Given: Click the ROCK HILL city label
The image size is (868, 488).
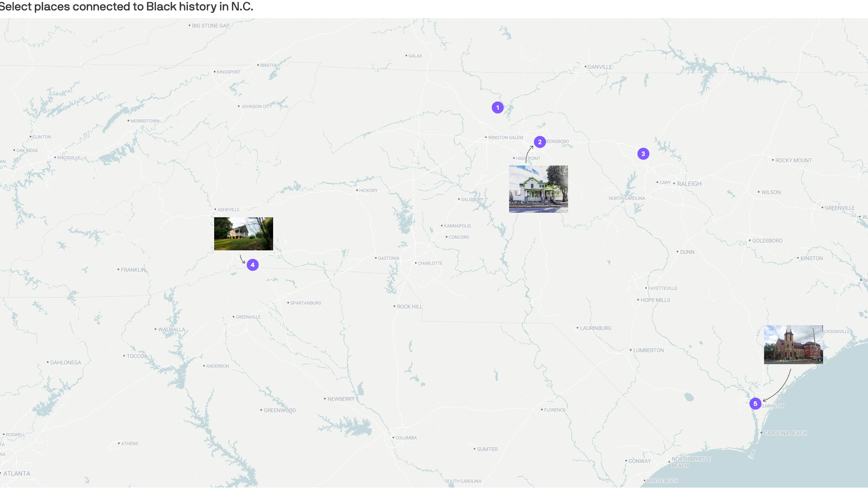Looking at the screenshot, I should click(410, 307).
